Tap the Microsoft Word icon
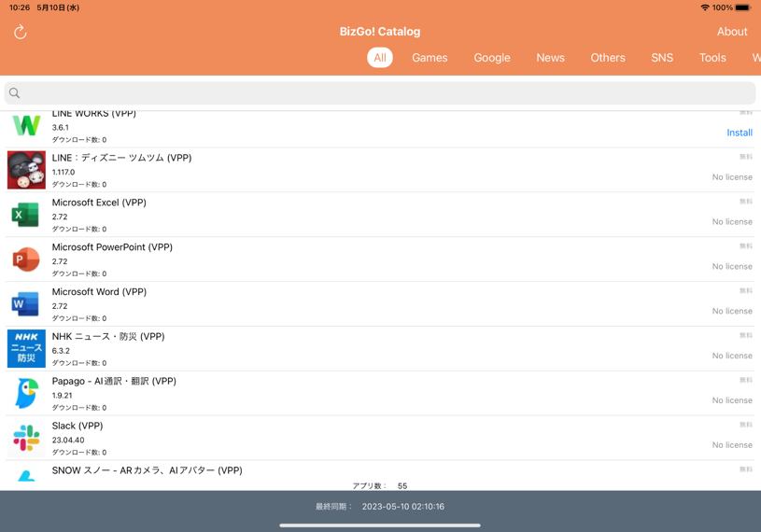Viewport: 761px width, 532px height. (x=26, y=304)
